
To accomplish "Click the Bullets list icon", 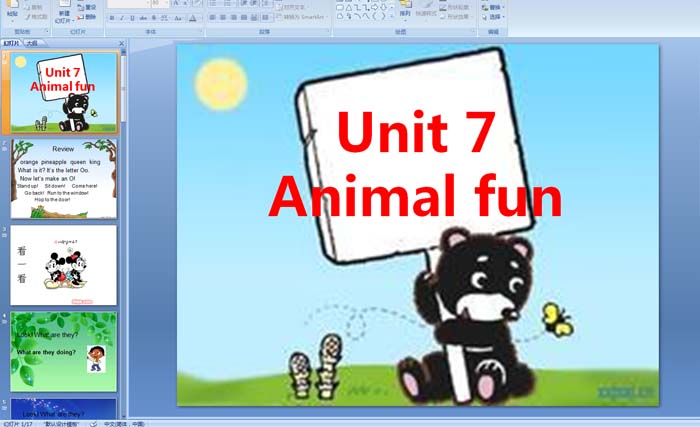I will pyautogui.click(x=213, y=3).
